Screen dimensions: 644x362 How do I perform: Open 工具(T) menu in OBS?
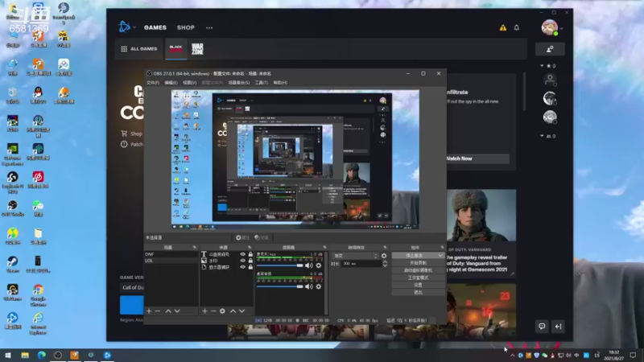(x=261, y=83)
